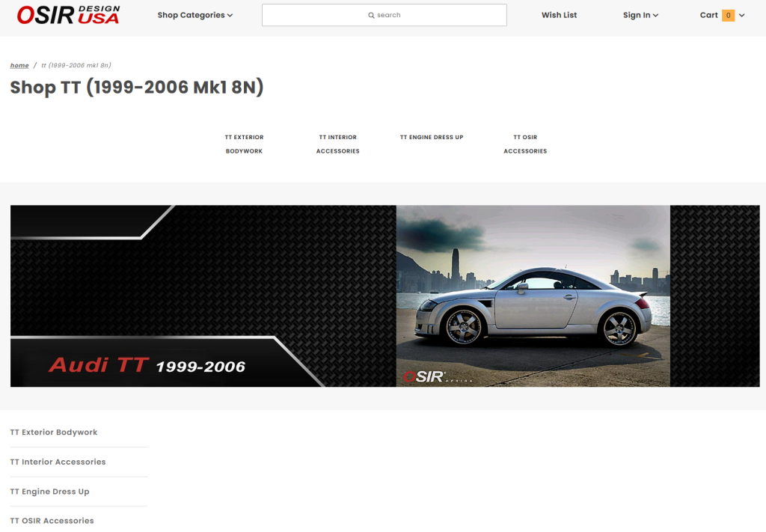
Task: Choose TT Engine Dress Up in sidebar
Action: tap(49, 492)
